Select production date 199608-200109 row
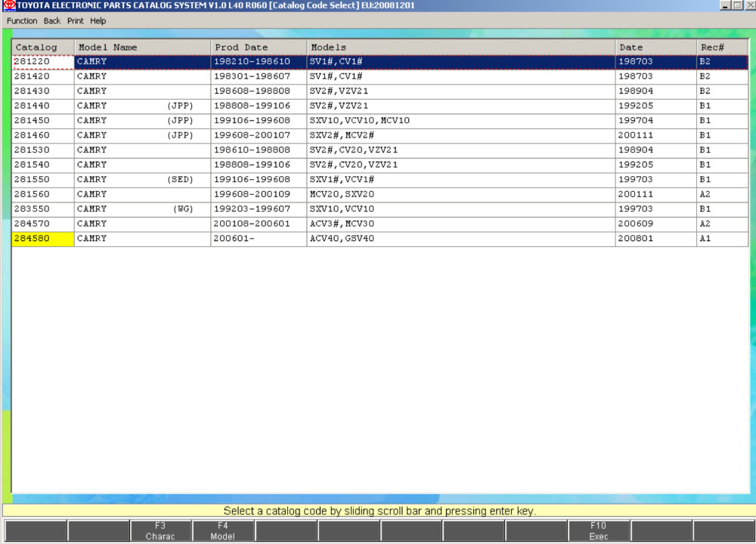756x544 pixels. [259, 194]
